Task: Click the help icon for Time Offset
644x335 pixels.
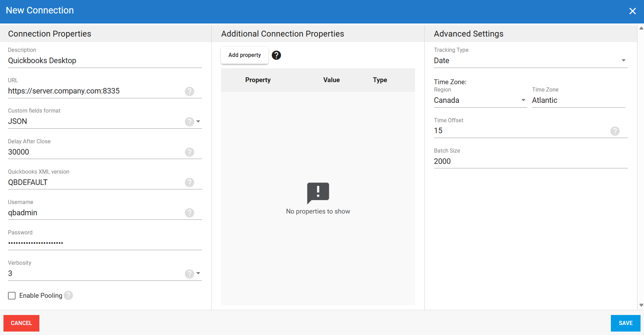Action: tap(615, 131)
